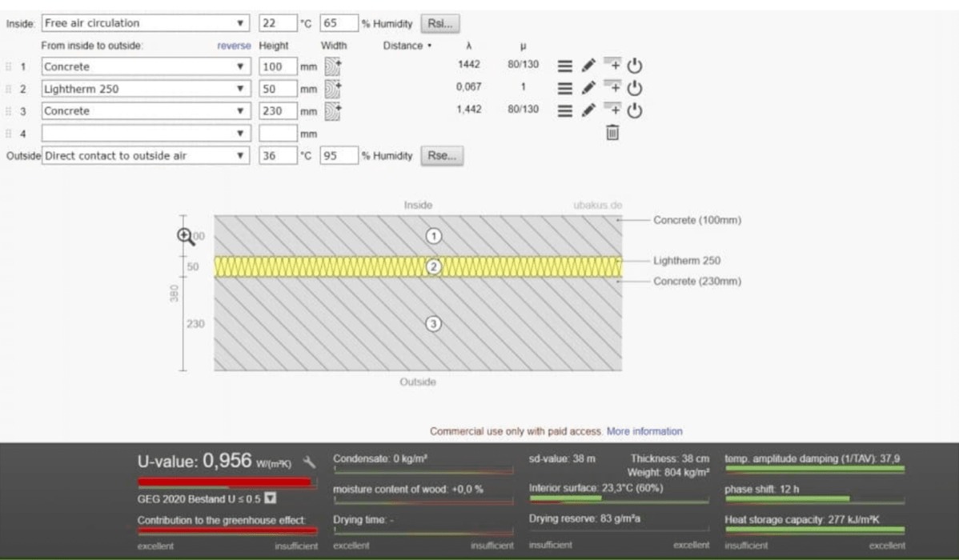This screenshot has width=959, height=560.
Task: Toggle layer 1 Concrete off with power icon
Action: pos(635,66)
